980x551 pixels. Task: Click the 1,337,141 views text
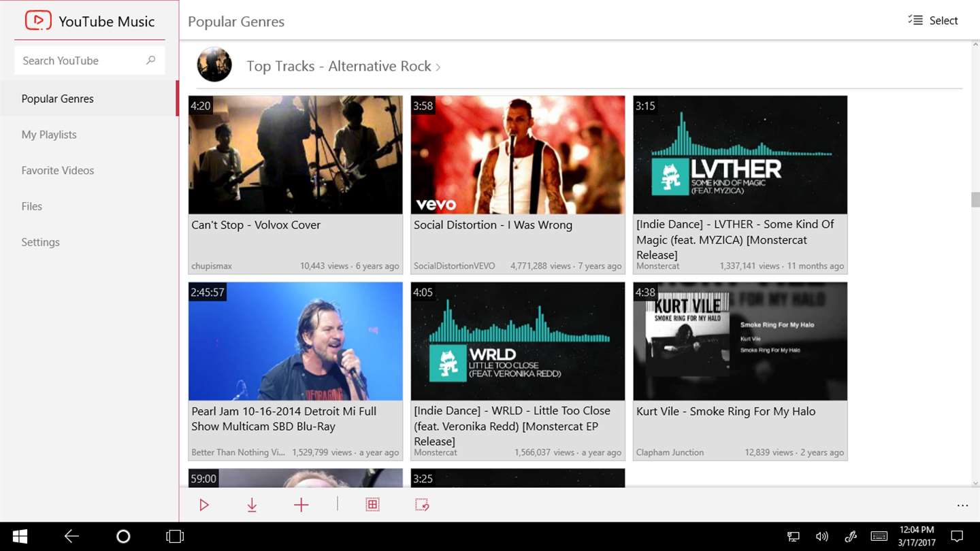click(x=749, y=266)
